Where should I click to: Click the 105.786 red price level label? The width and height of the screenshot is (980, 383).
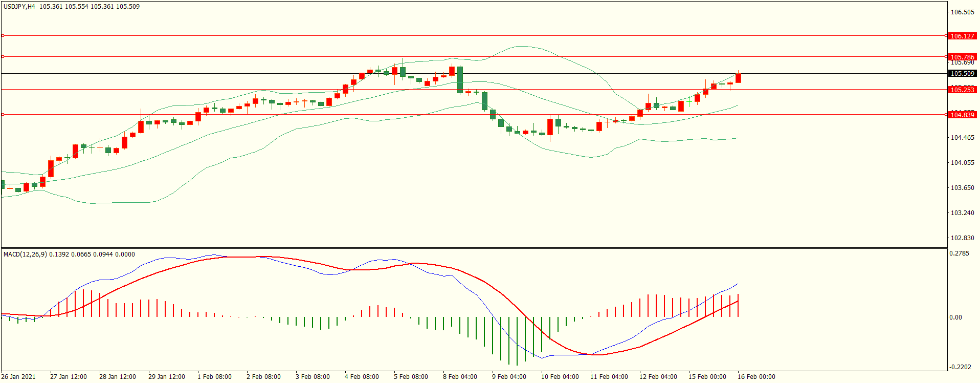(962, 57)
